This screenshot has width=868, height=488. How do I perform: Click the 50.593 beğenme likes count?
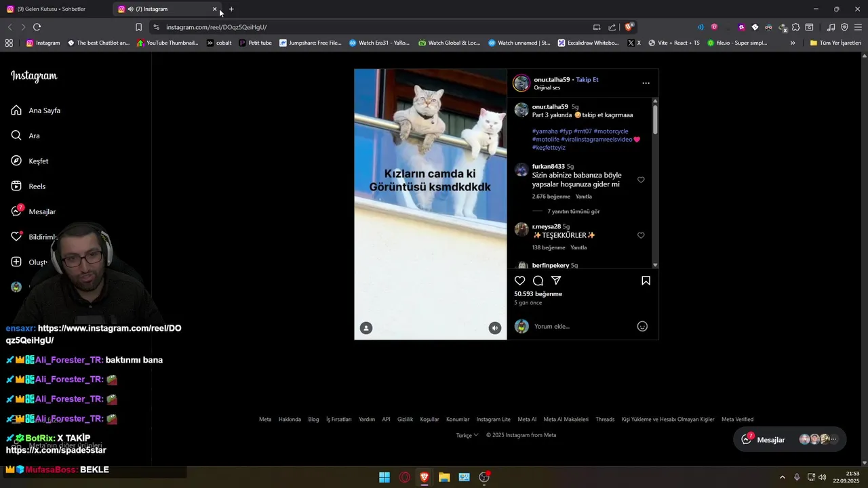pos(538,294)
